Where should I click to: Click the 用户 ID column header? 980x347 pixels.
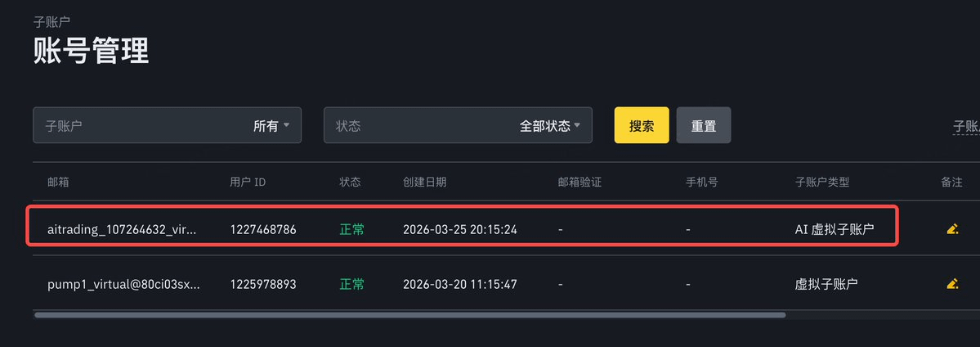point(248,182)
